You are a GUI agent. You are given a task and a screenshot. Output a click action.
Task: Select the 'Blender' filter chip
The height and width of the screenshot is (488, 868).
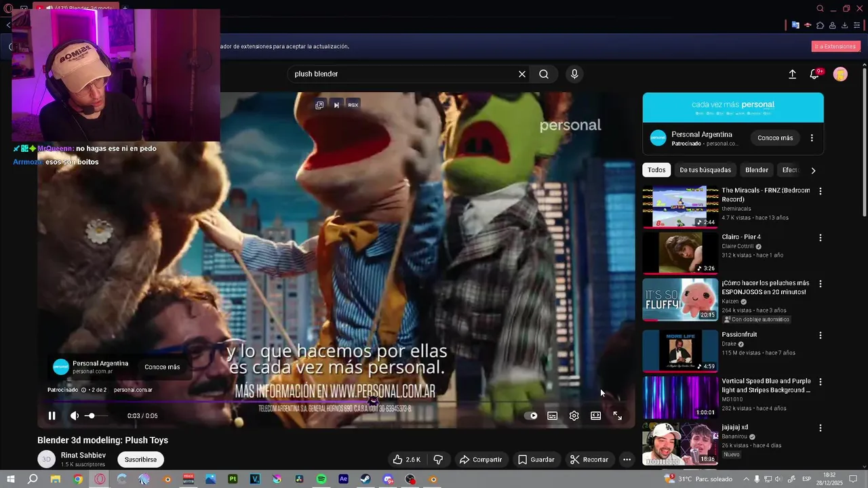(x=757, y=170)
